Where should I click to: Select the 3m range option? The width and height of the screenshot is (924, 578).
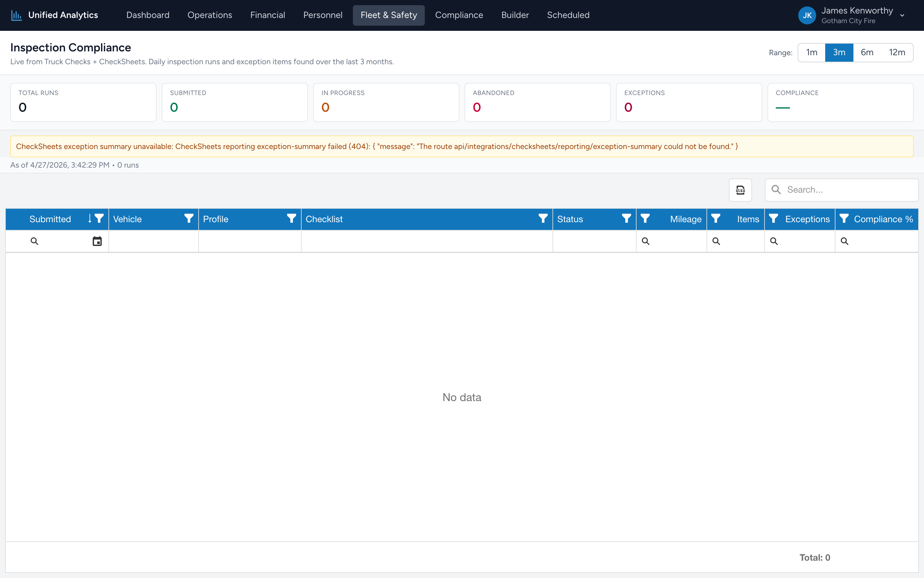839,52
